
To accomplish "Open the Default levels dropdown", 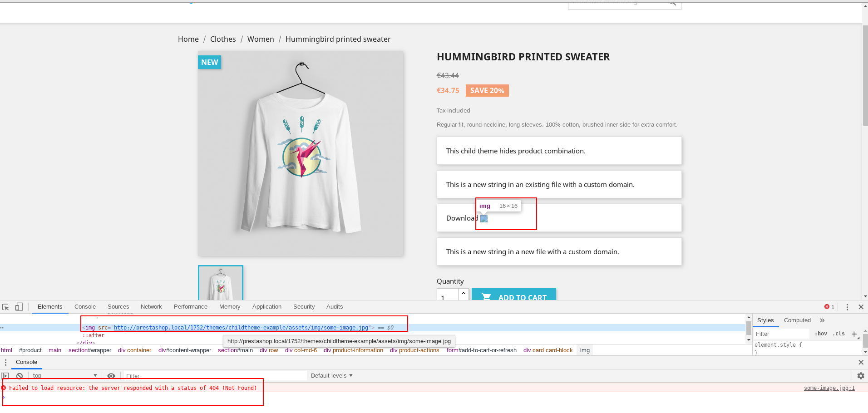I will click(332, 376).
